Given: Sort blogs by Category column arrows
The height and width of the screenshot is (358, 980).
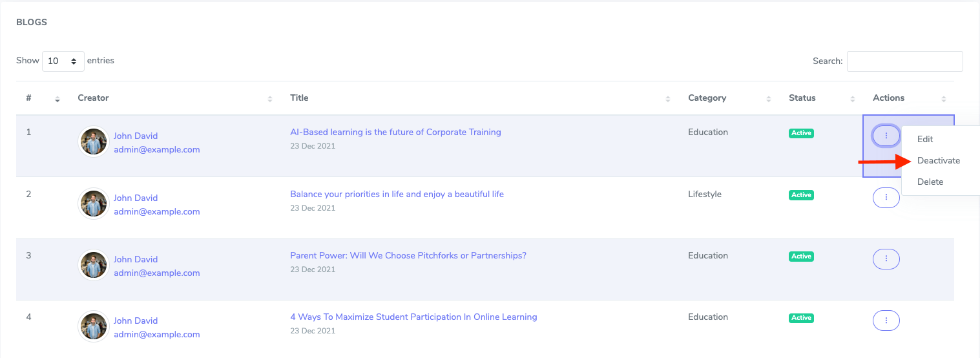Looking at the screenshot, I should 768,99.
